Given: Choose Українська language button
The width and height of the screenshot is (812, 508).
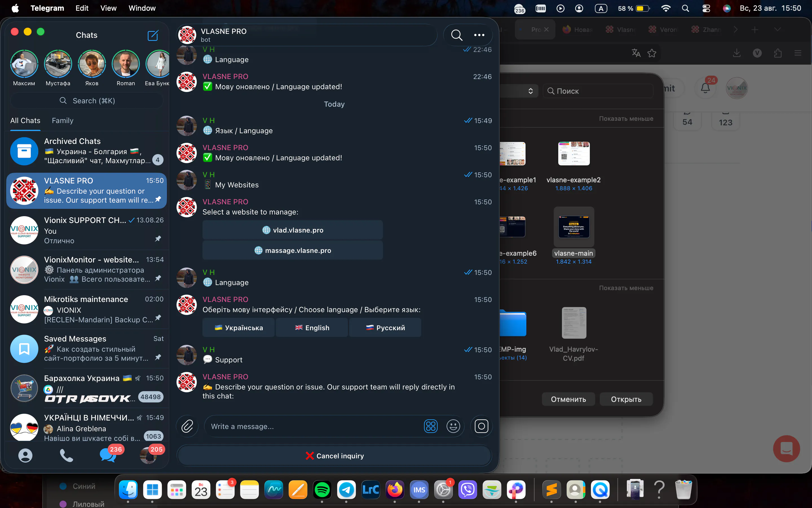Looking at the screenshot, I should coord(239,328).
